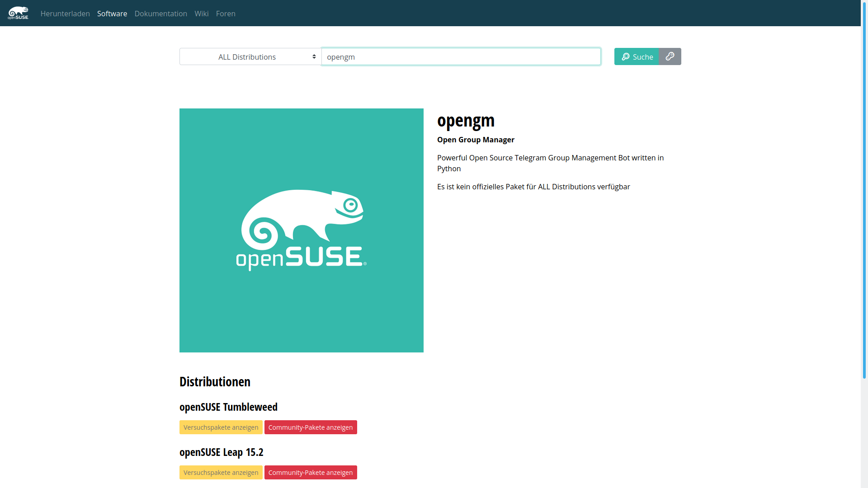Show Community-Pakete for openSUSE Tumbleweed
The width and height of the screenshot is (868, 488).
(x=311, y=427)
